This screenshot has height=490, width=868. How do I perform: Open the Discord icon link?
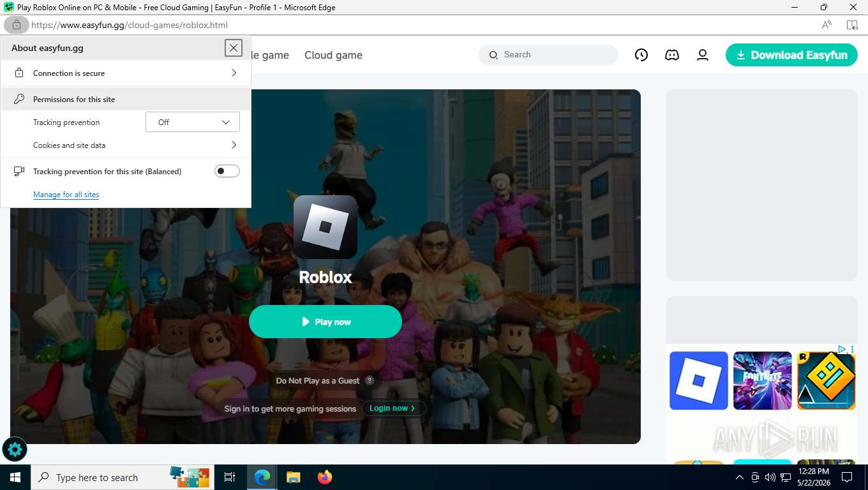(672, 55)
